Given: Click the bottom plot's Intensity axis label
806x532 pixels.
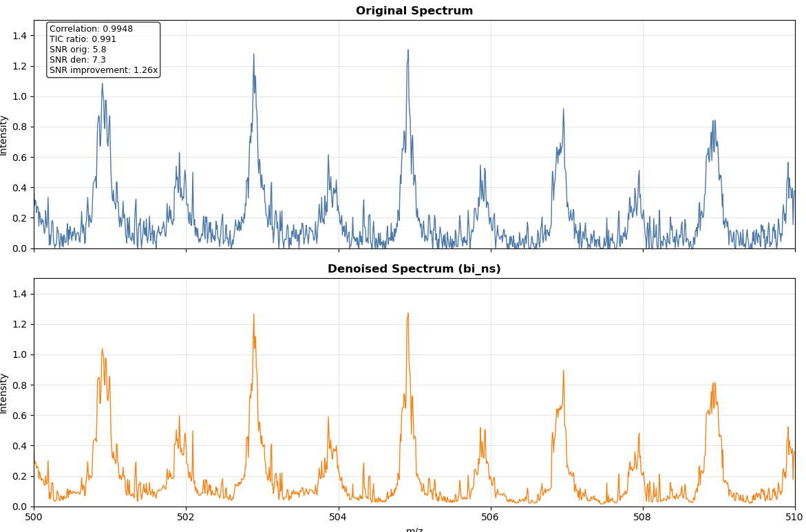Looking at the screenshot, I should pos(4,393).
